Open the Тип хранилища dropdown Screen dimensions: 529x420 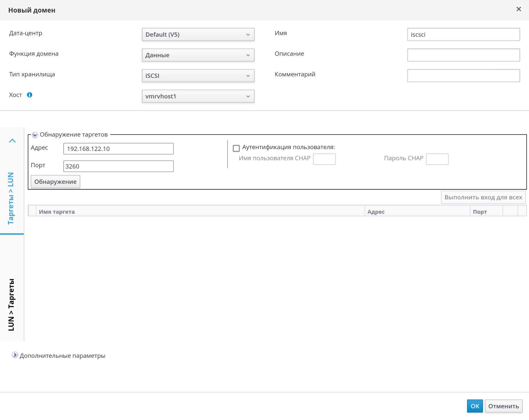(x=198, y=76)
